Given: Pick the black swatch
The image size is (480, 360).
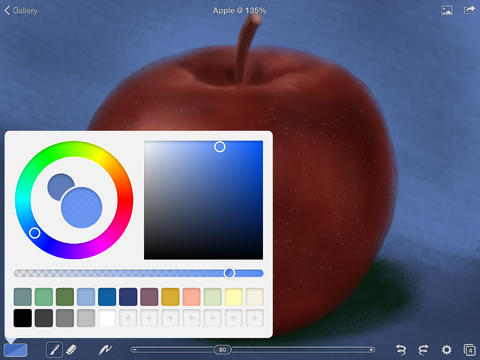Looking at the screenshot, I should tap(23, 318).
